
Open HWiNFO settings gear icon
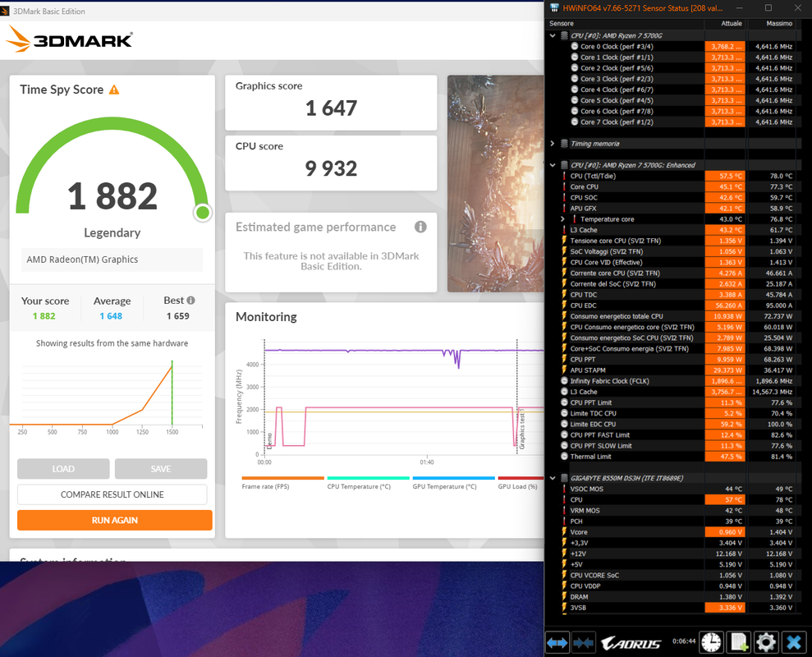[x=766, y=643]
